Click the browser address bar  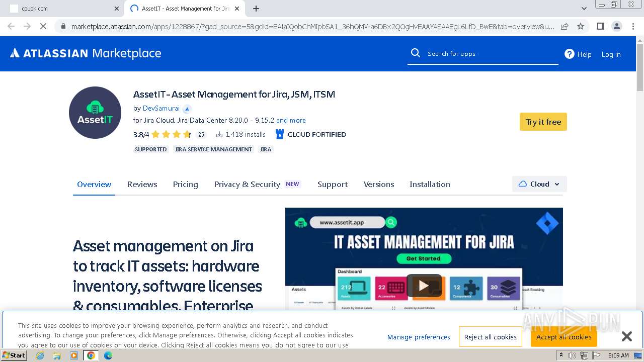click(312, 26)
